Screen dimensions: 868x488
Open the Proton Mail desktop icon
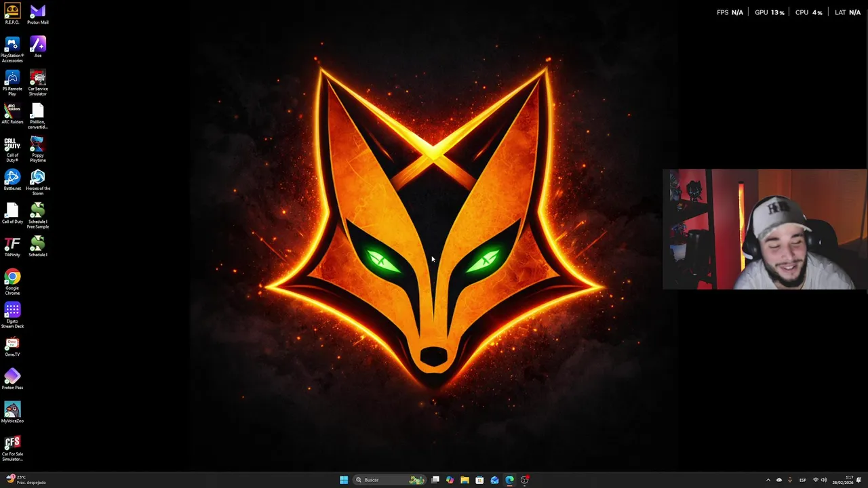click(x=38, y=14)
